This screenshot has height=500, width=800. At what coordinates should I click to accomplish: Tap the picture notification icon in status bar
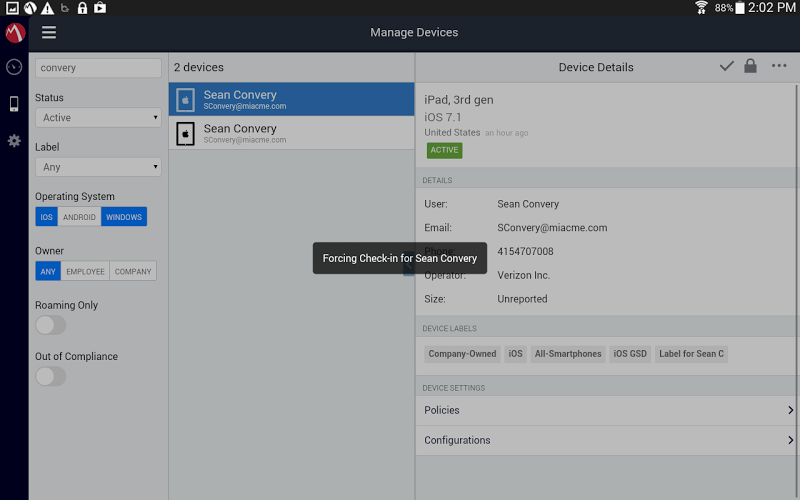coord(12,8)
